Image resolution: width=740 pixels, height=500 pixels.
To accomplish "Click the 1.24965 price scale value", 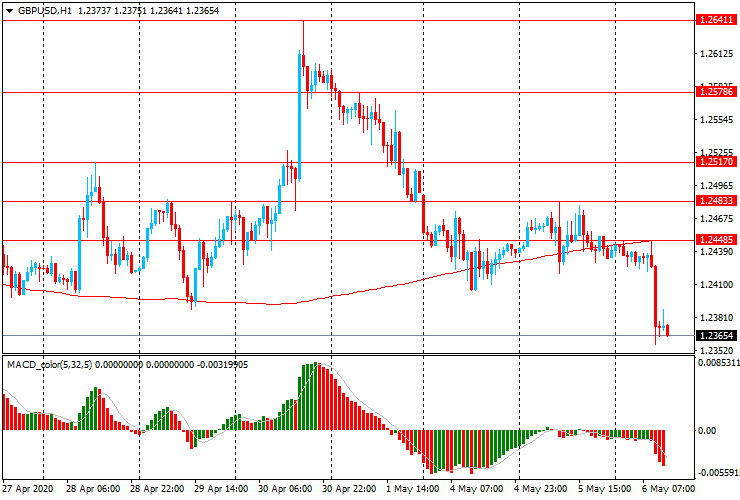I will (x=716, y=186).
